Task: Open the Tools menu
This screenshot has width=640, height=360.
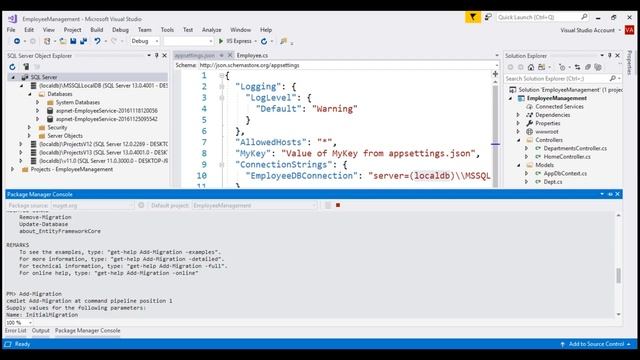Action: click(x=167, y=30)
